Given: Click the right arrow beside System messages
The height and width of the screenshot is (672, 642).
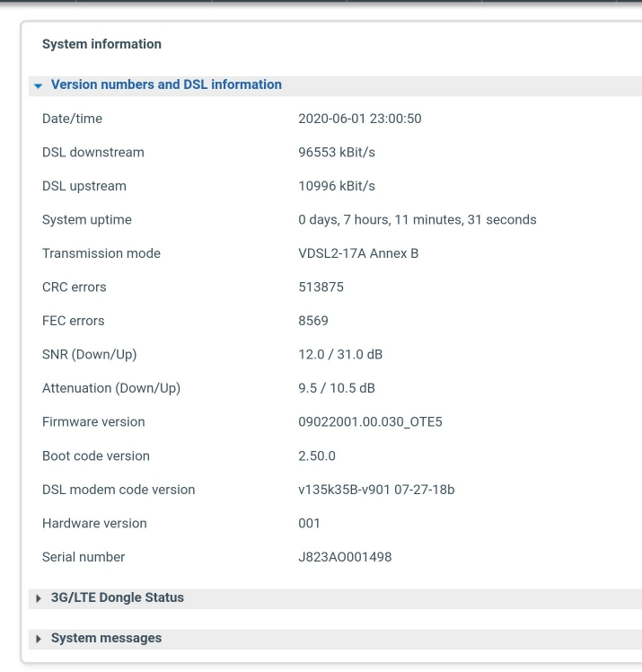Looking at the screenshot, I should point(39,639).
